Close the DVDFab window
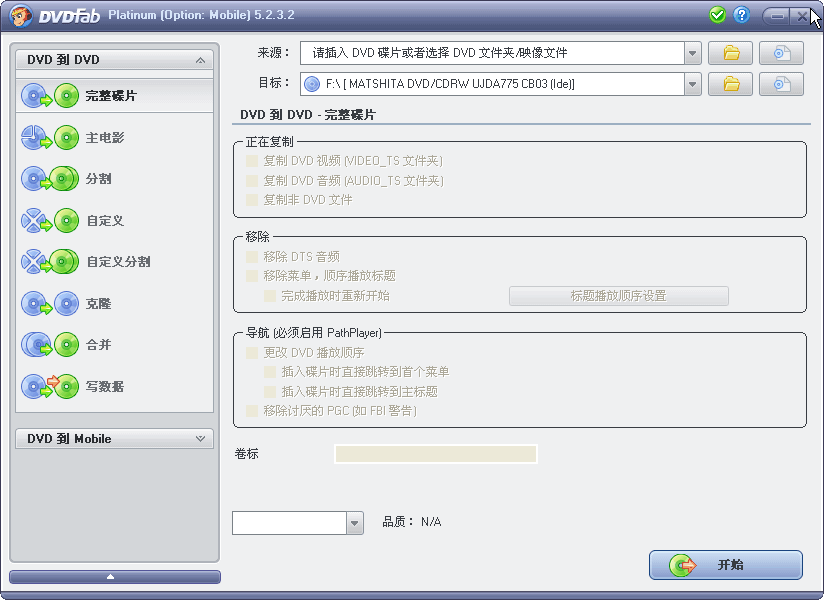The height and width of the screenshot is (600, 824). (802, 16)
